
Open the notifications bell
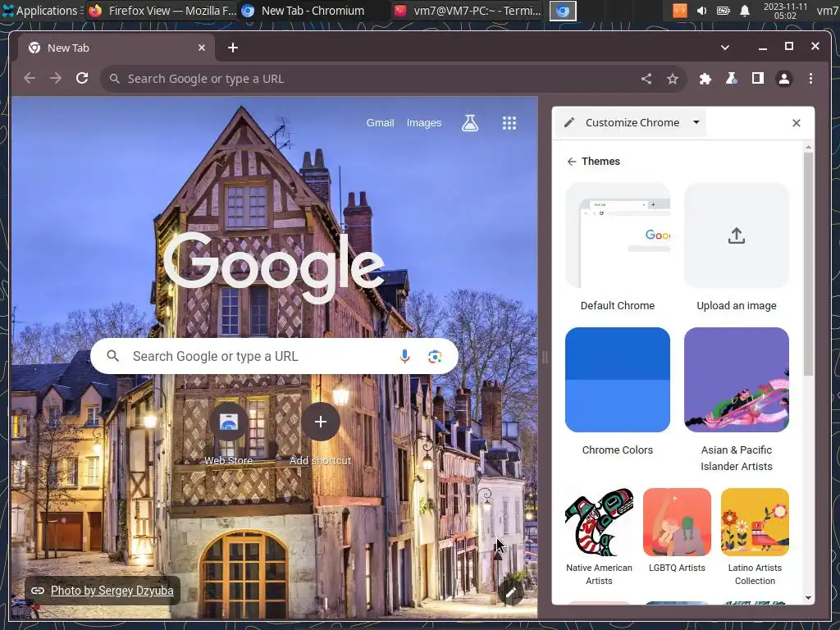pos(745,11)
